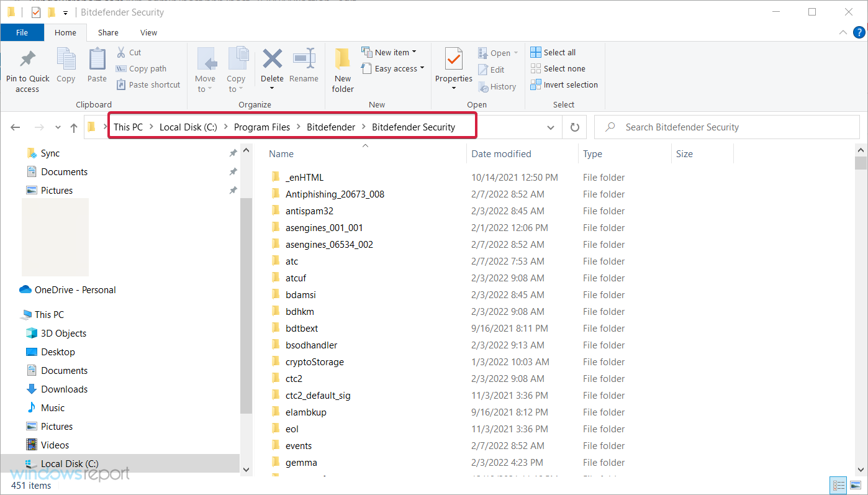
Task: Select the cryptoStorage folder
Action: coord(314,361)
